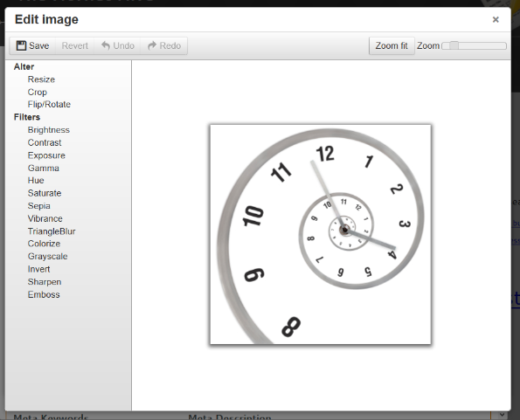This screenshot has width=520, height=420.
Task: Apply the Grayscale filter
Action: [x=47, y=257]
